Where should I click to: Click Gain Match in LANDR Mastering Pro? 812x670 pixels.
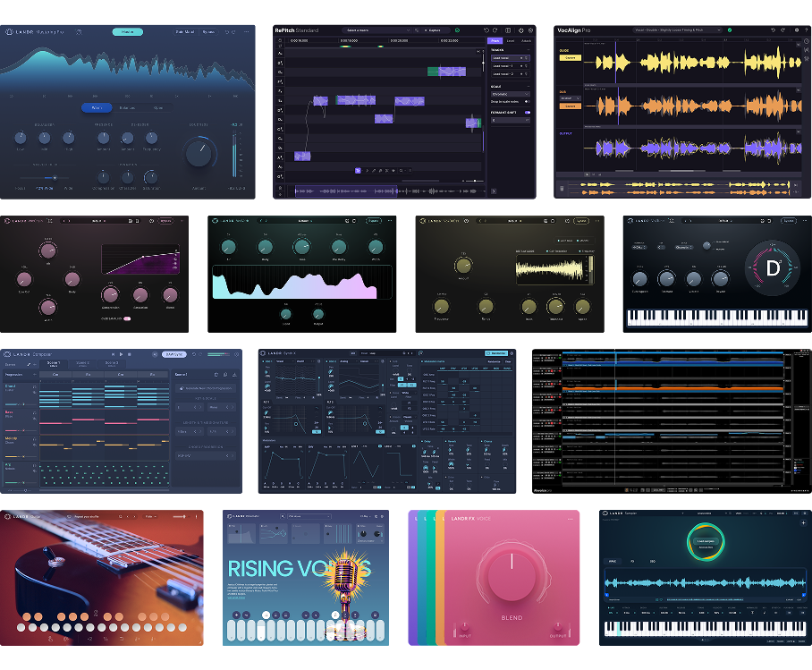(185, 32)
